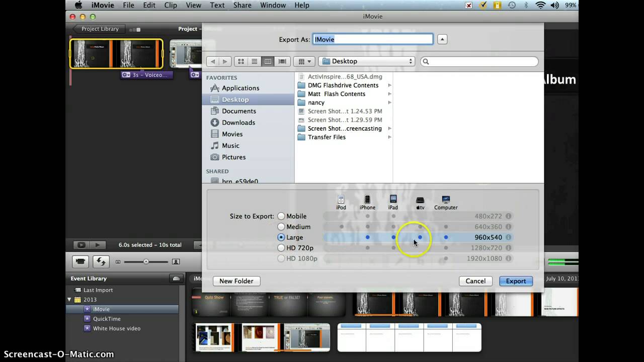This screenshot has height=362, width=644.
Task: Click the play project button
Action: pos(97,245)
